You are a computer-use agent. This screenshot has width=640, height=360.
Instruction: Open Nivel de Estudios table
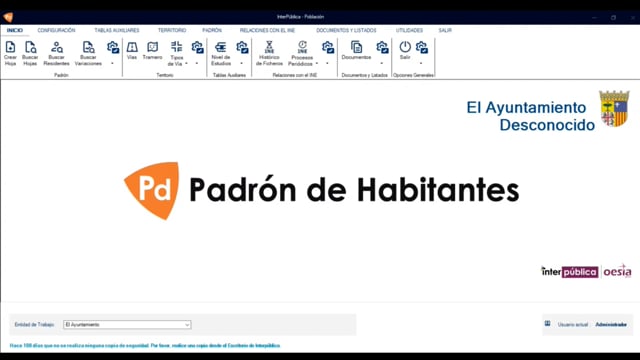(x=221, y=53)
